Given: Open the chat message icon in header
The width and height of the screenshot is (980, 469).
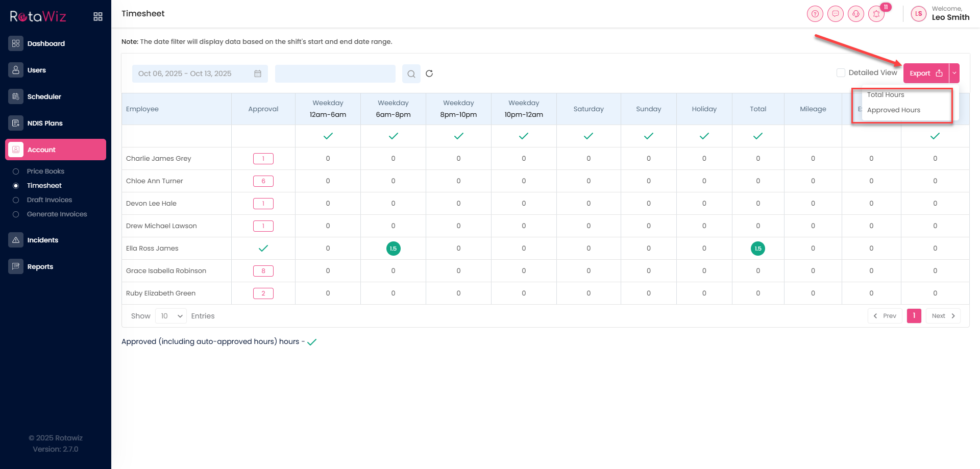Looking at the screenshot, I should (836, 14).
